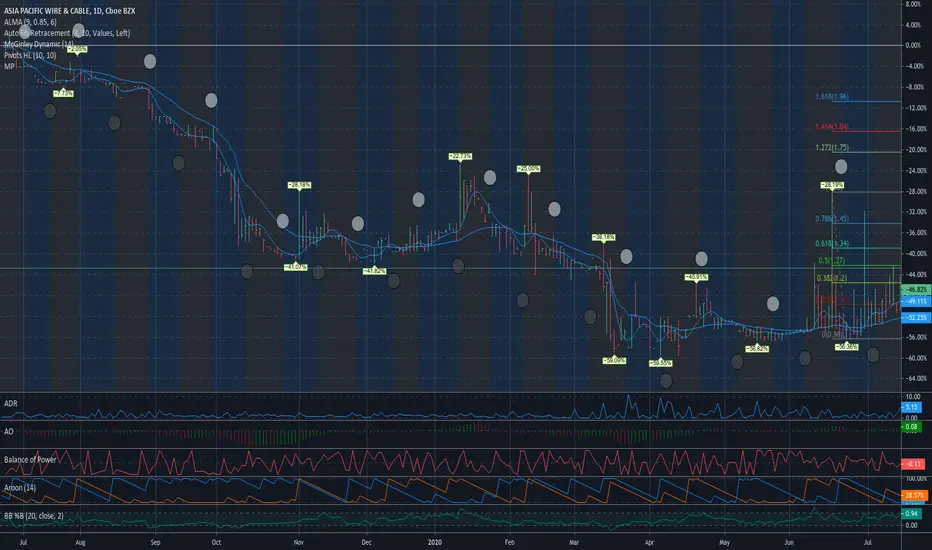Screen dimensions: 932x550
Task: Click the -7.73% pivot low label
Action: (64, 93)
